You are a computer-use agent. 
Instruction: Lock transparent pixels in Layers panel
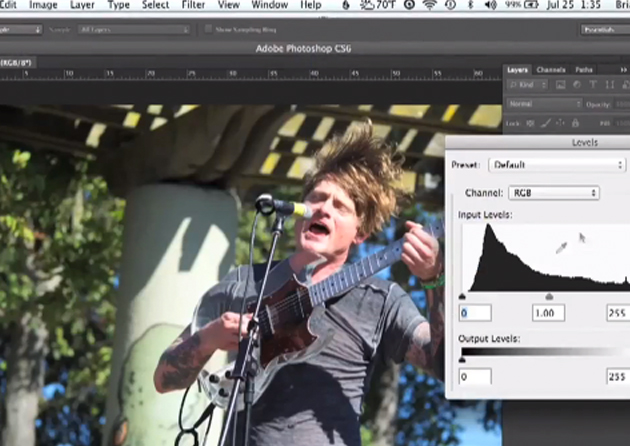[x=533, y=122]
